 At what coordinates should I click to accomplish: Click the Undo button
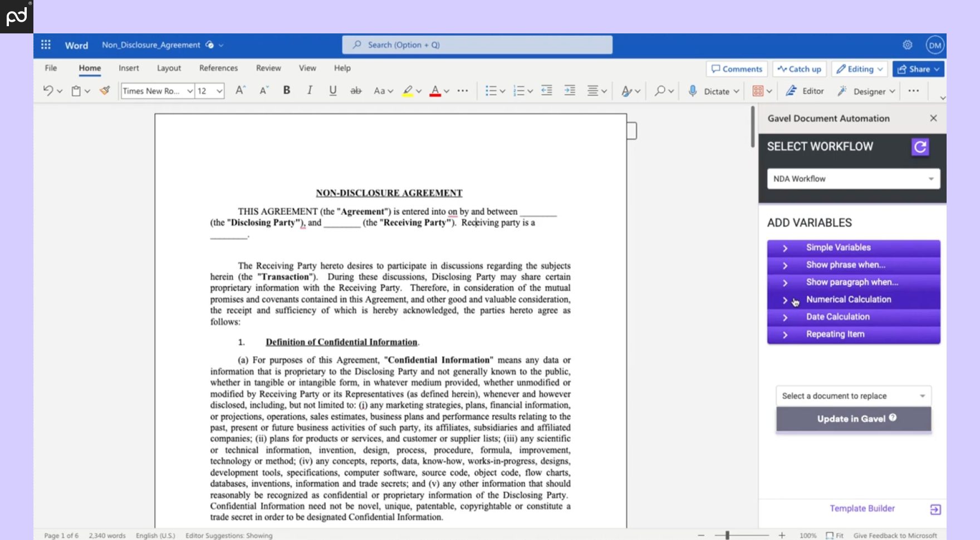(x=47, y=90)
